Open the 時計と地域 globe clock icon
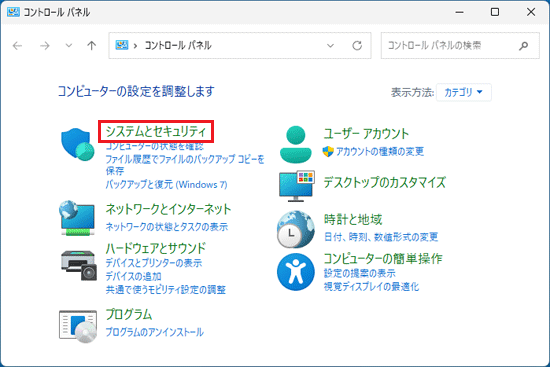Screen dimensions: 550x367 (x=295, y=229)
